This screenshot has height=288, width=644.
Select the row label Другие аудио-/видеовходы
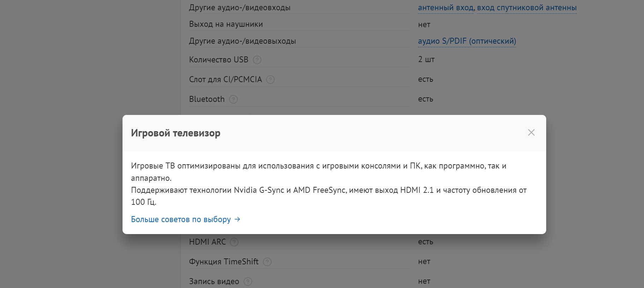(x=239, y=7)
